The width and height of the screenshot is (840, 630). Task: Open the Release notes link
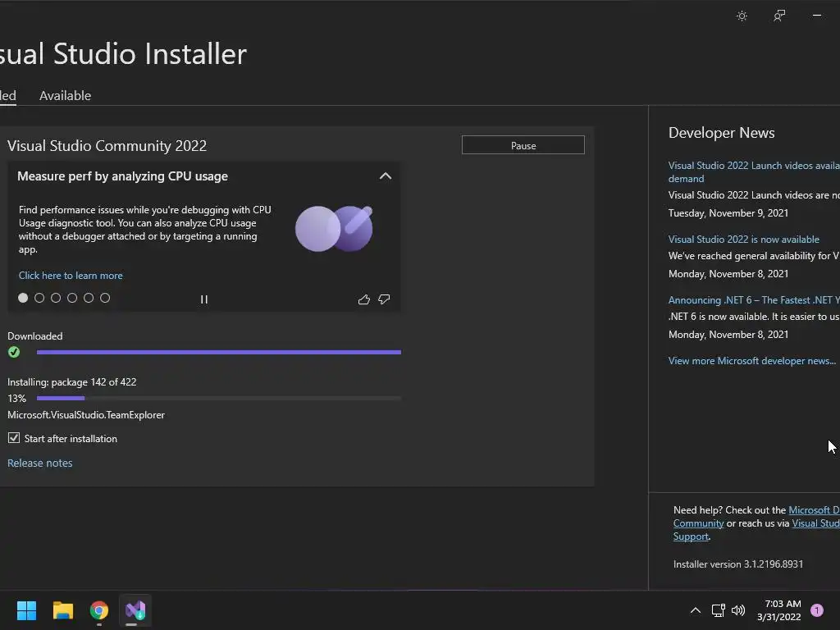click(x=39, y=463)
